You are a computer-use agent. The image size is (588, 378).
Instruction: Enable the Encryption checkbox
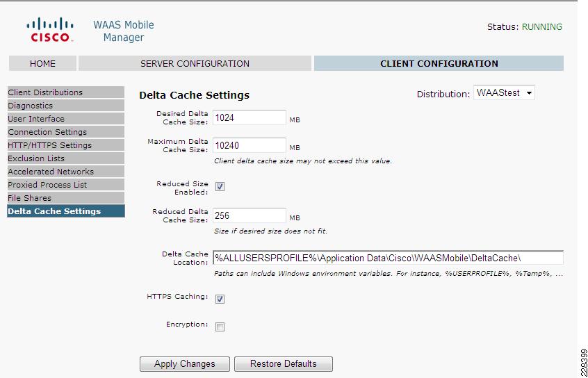click(x=220, y=327)
